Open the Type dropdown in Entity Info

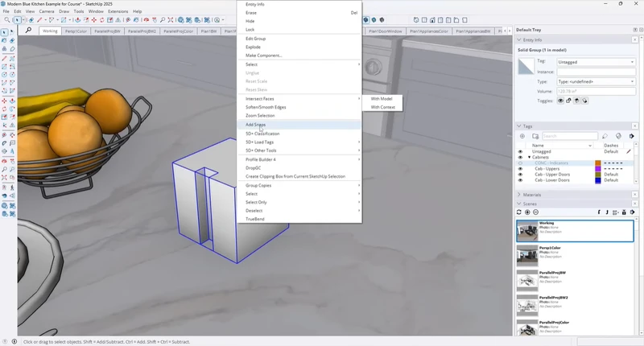tap(595, 81)
